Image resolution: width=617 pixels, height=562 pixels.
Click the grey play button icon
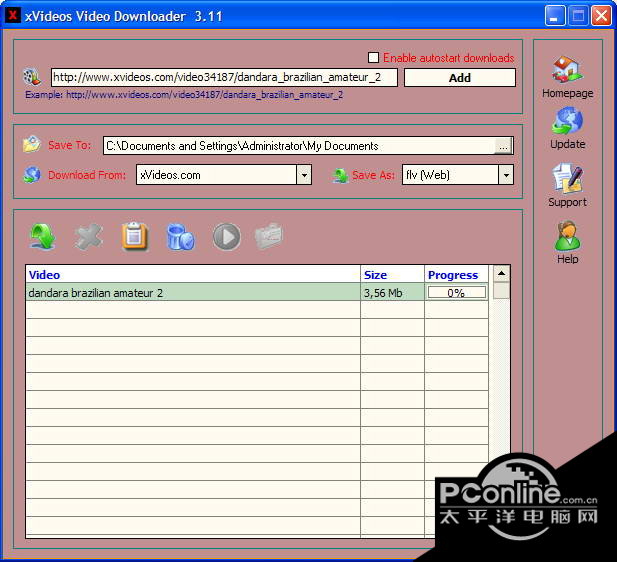227,237
